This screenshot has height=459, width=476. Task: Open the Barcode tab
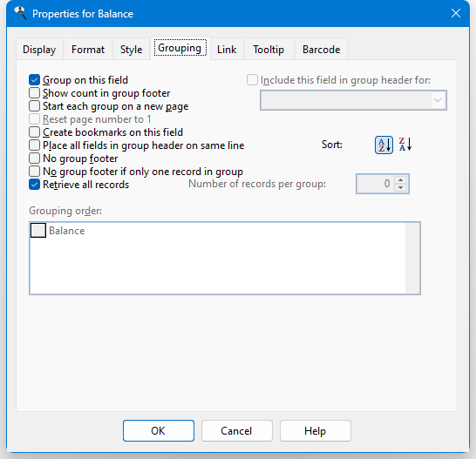click(x=321, y=49)
